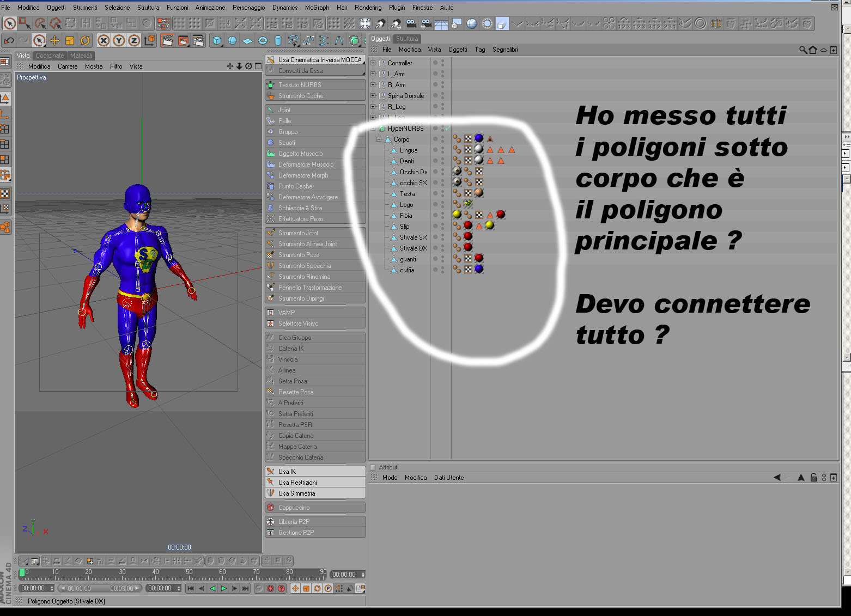Switch to the Materiali tab

click(81, 56)
